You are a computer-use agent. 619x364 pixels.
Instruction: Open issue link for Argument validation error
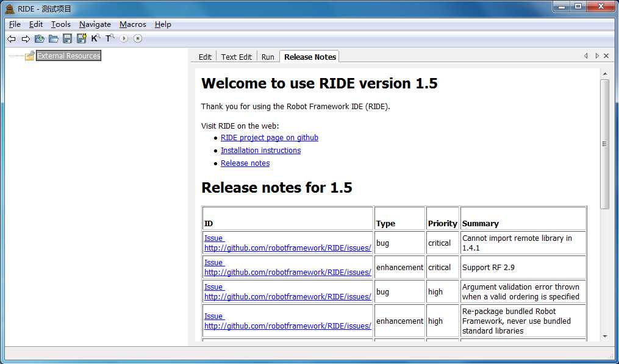287,292
